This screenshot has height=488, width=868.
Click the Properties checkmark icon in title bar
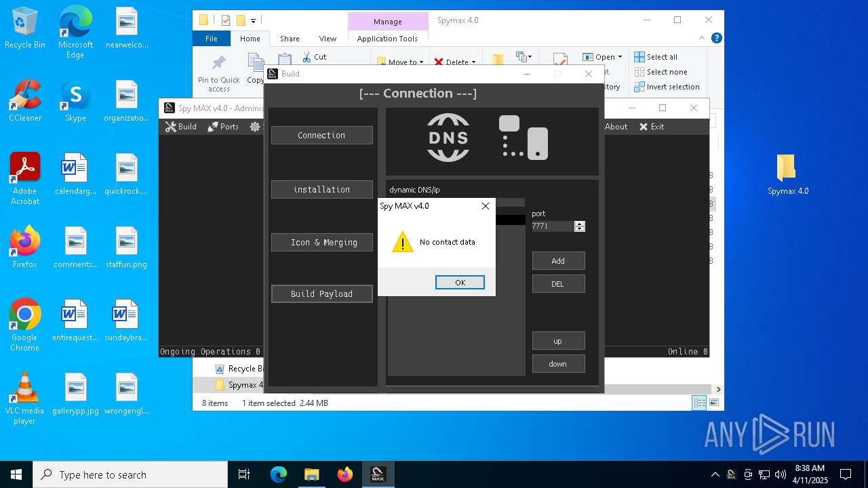[x=226, y=20]
